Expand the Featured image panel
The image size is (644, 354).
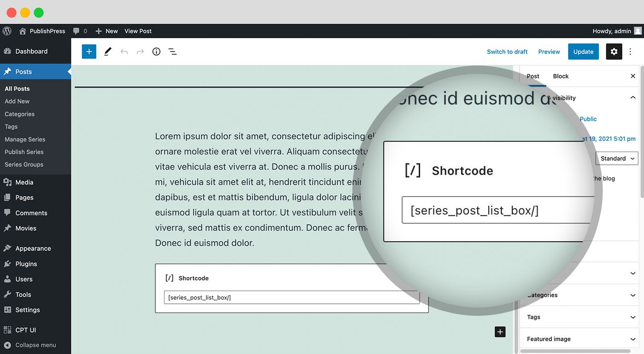pos(633,339)
